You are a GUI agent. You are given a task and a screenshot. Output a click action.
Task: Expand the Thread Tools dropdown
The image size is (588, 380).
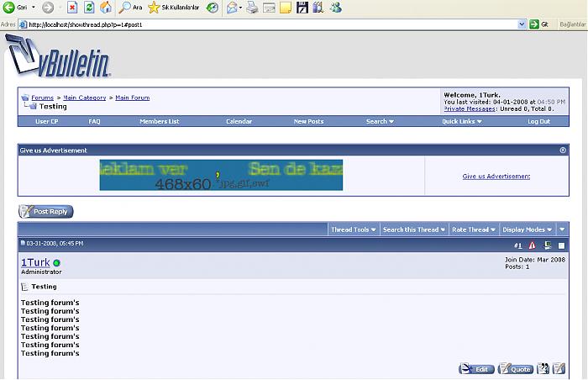click(353, 230)
